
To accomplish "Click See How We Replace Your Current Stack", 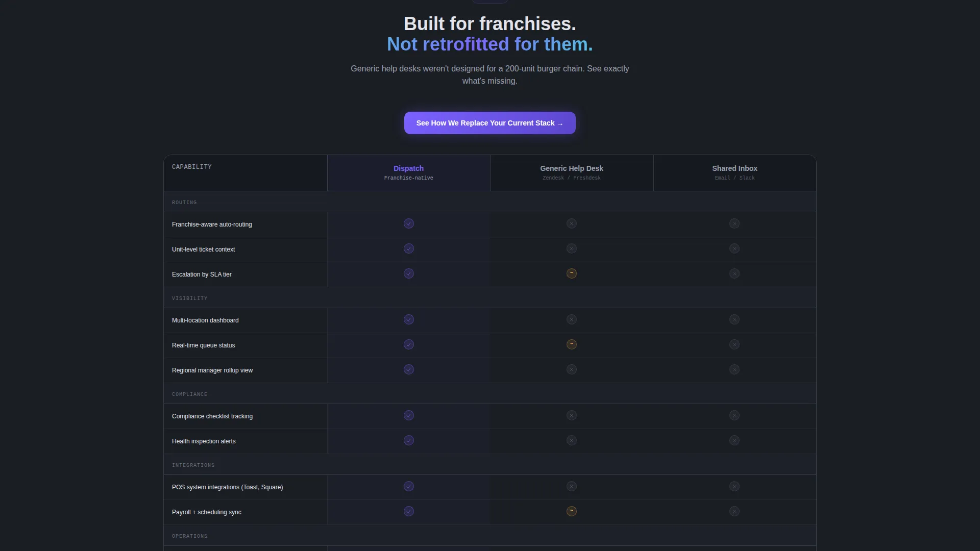I will [x=490, y=123].
